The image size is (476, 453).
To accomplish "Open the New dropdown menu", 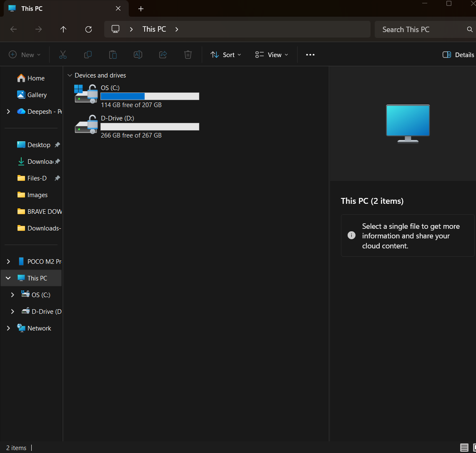I will (25, 55).
